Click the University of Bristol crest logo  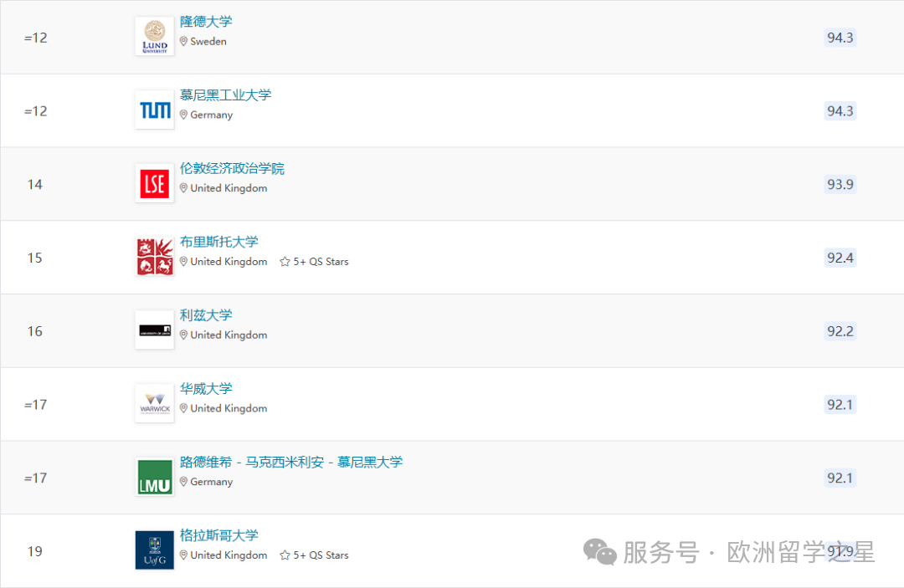click(x=155, y=256)
